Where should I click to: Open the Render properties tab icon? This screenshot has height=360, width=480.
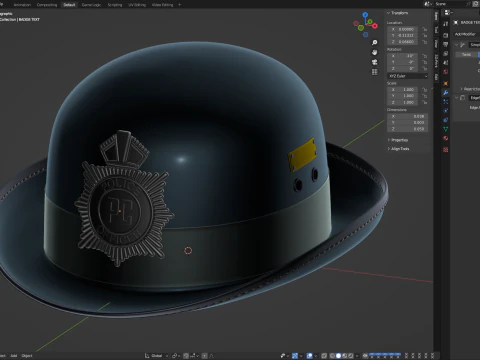pos(446,35)
